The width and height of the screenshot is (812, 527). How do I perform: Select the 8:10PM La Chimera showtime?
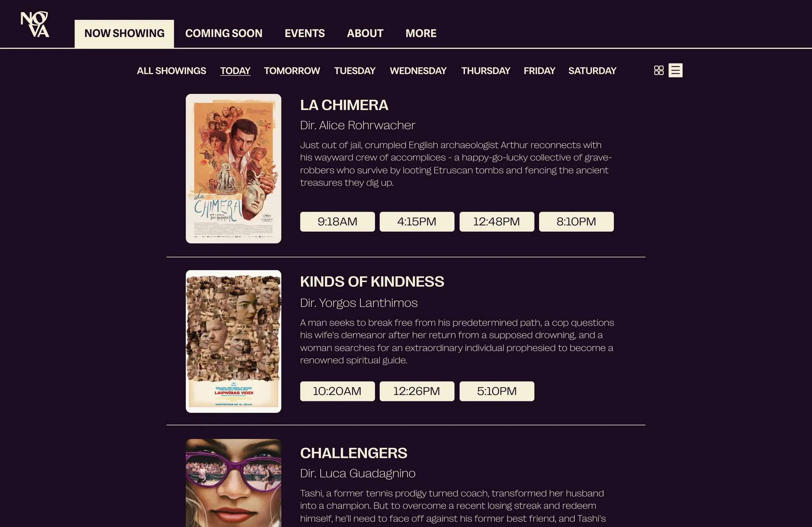point(576,221)
